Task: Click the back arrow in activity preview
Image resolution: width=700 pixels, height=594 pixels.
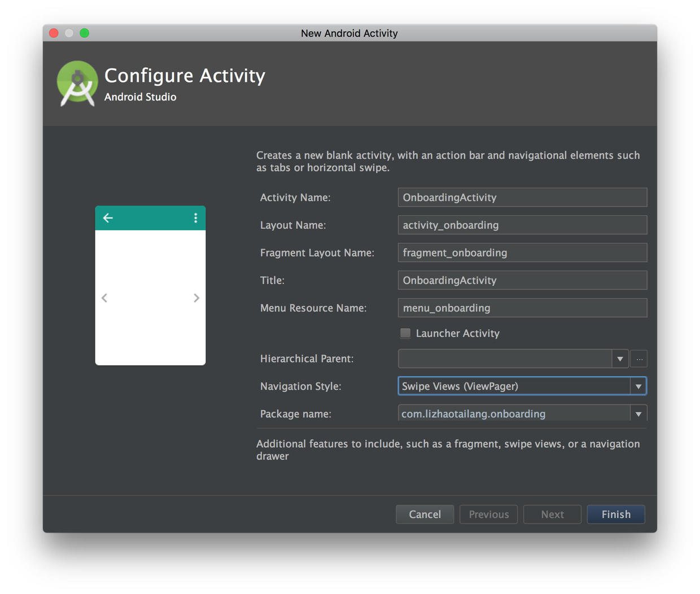Action: pyautogui.click(x=108, y=218)
